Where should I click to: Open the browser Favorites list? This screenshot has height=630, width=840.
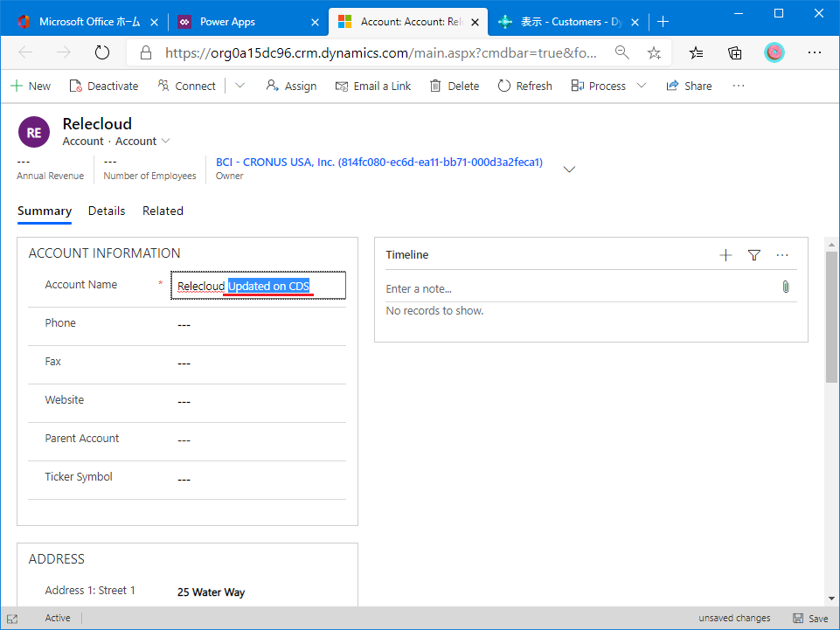pos(696,52)
